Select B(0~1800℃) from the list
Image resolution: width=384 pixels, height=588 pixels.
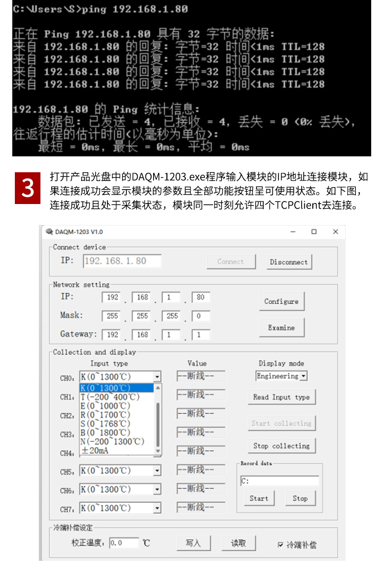point(117,433)
